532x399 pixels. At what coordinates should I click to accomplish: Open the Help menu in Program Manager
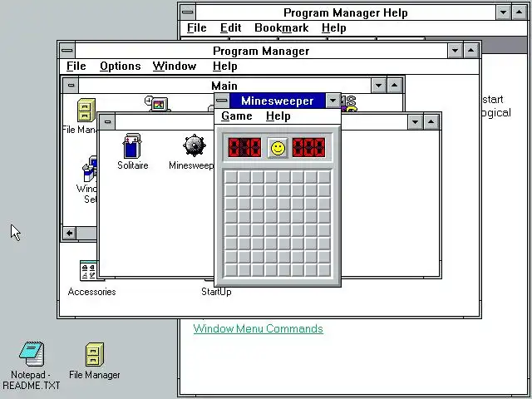coord(224,66)
